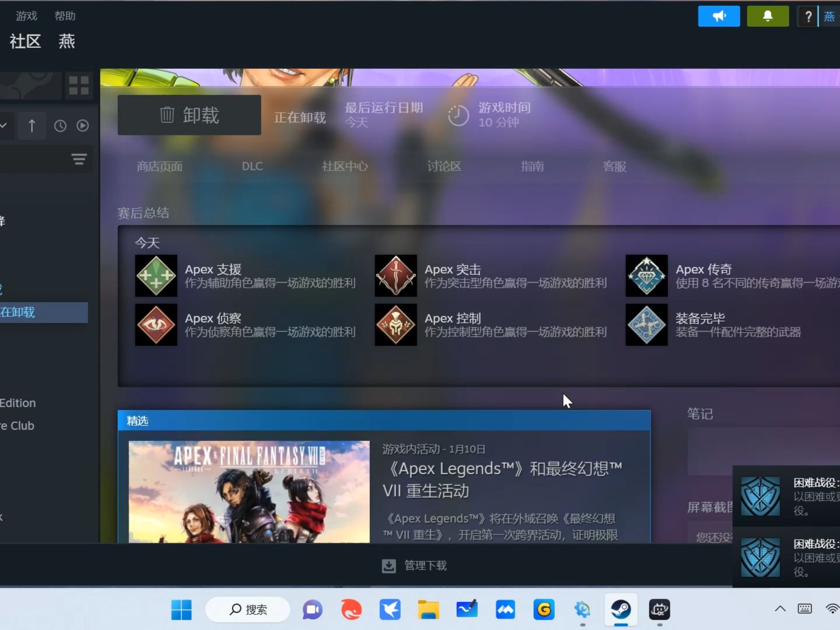The width and height of the screenshot is (840, 630).
Task: Open the 游戏 menu
Action: [x=27, y=16]
